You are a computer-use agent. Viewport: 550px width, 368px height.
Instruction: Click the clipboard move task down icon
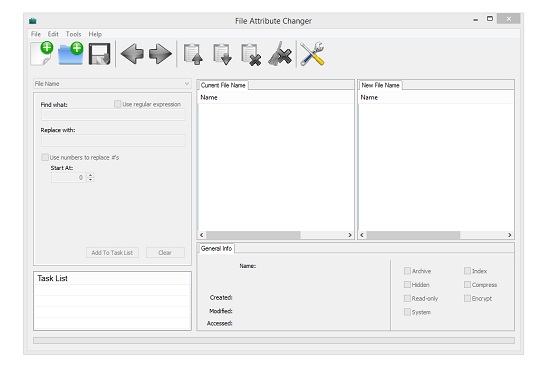tap(222, 54)
